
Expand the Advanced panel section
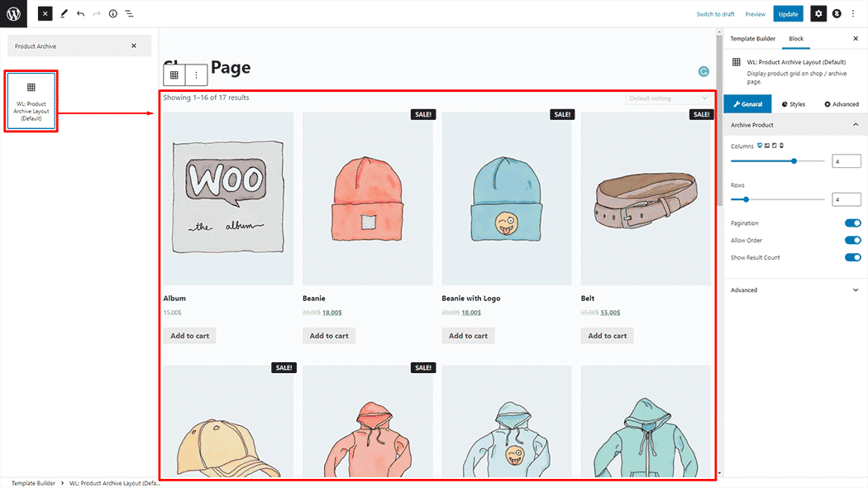855,290
